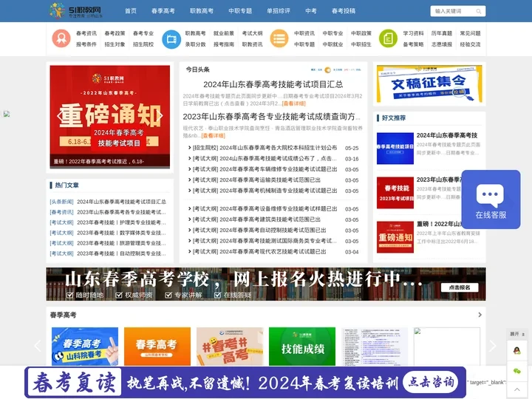Open hot article 2023年春考技能 数字媒体类
The width and height of the screenshot is (532, 399).
tap(121, 233)
